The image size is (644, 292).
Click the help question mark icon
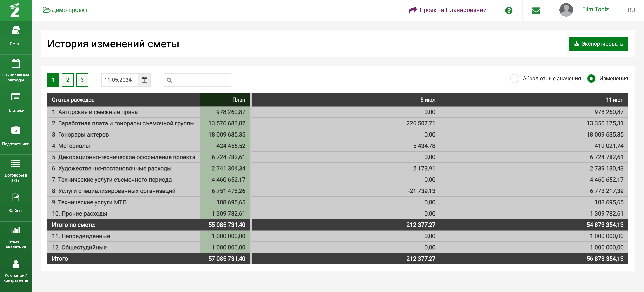(509, 10)
